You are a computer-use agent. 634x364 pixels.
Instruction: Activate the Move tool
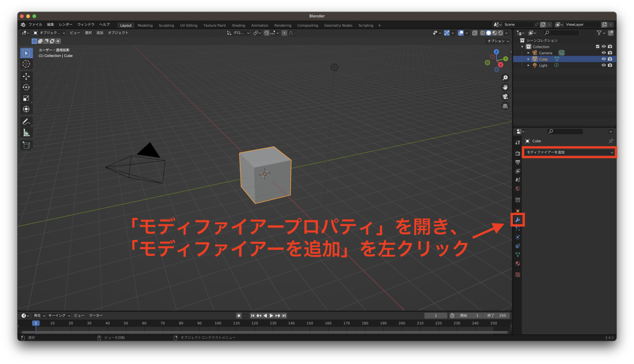26,76
